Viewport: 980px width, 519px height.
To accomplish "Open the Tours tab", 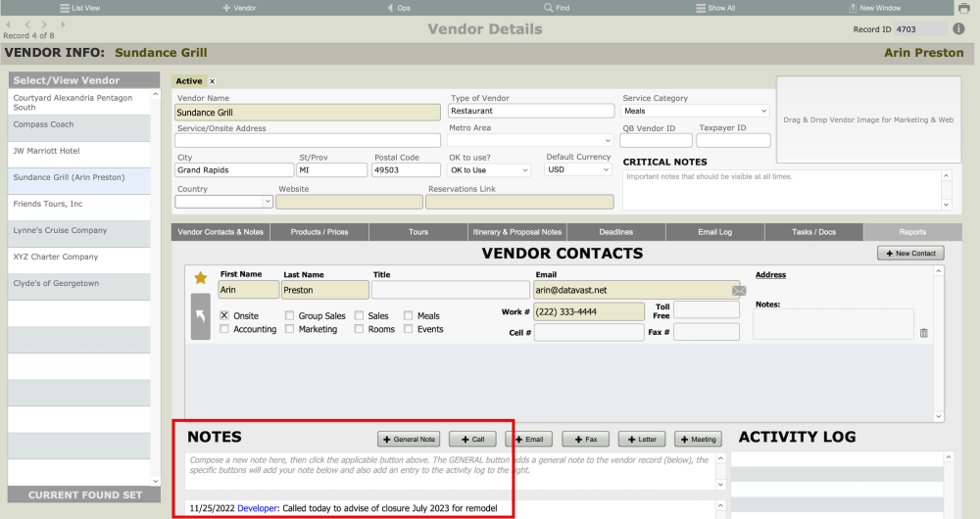I will [418, 232].
